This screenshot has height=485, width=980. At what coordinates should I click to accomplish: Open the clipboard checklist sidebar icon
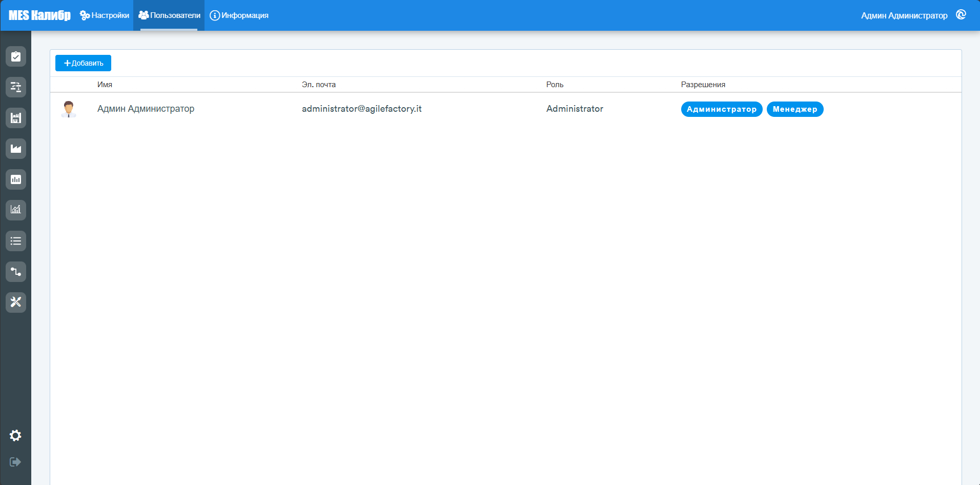coord(16,56)
